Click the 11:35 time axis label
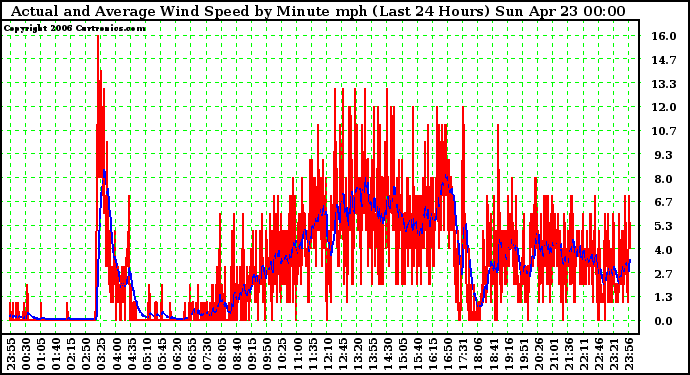Viewport: 690px width, 375px height. pyautogui.click(x=312, y=354)
